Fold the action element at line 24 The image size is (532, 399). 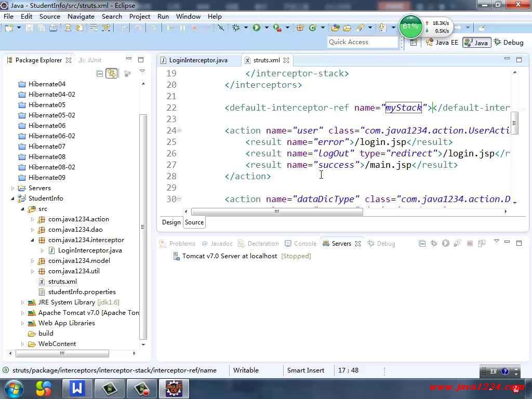point(179,130)
